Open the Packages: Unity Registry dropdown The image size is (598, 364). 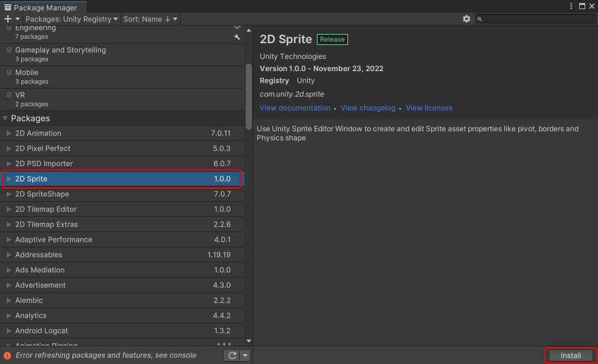71,19
